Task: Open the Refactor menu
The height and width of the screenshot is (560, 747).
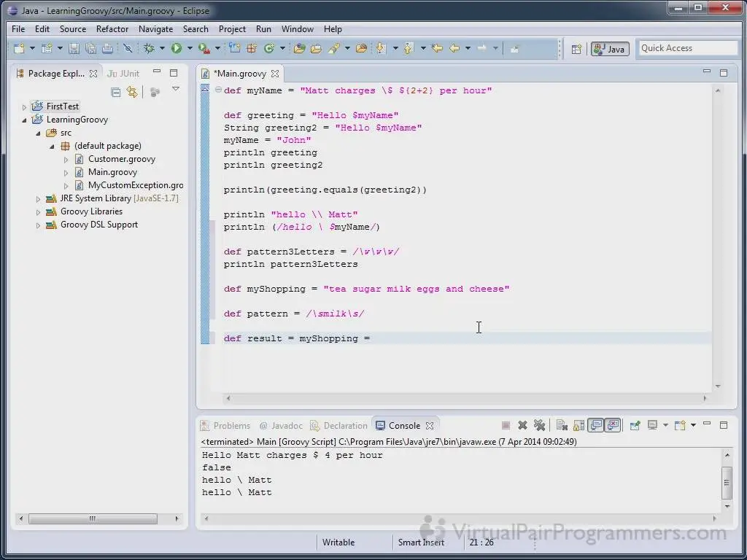Action: pyautogui.click(x=112, y=29)
